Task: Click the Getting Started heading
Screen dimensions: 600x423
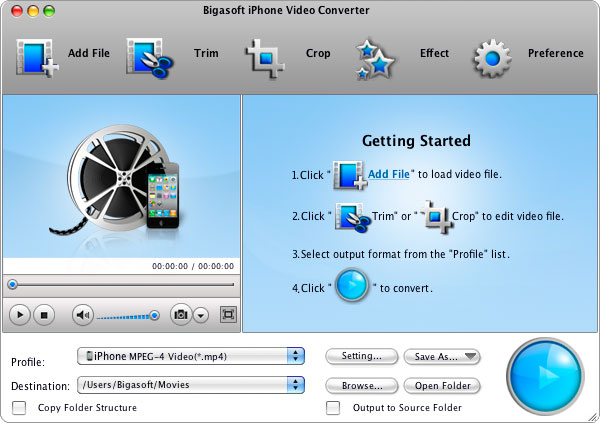Action: tap(416, 140)
